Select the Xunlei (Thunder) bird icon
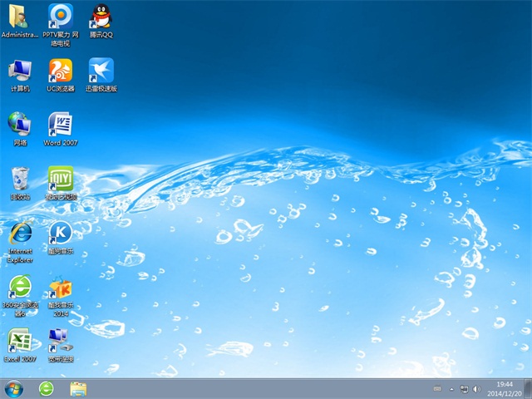 pos(101,70)
